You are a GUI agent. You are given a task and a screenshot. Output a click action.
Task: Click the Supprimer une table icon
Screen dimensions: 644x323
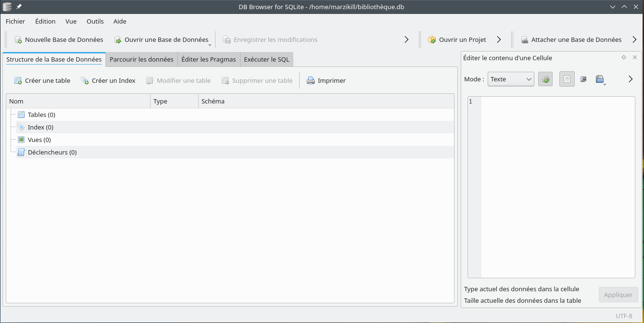point(225,81)
